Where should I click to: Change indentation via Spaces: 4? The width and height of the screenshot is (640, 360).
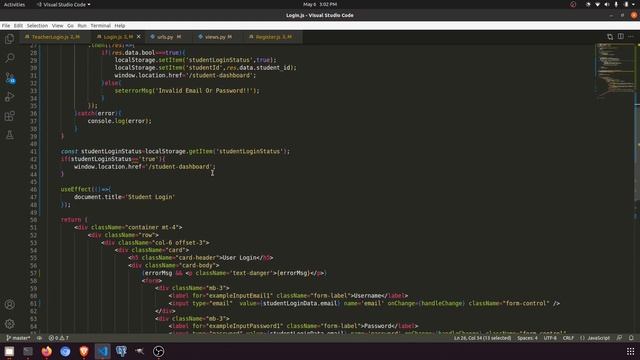(527, 338)
